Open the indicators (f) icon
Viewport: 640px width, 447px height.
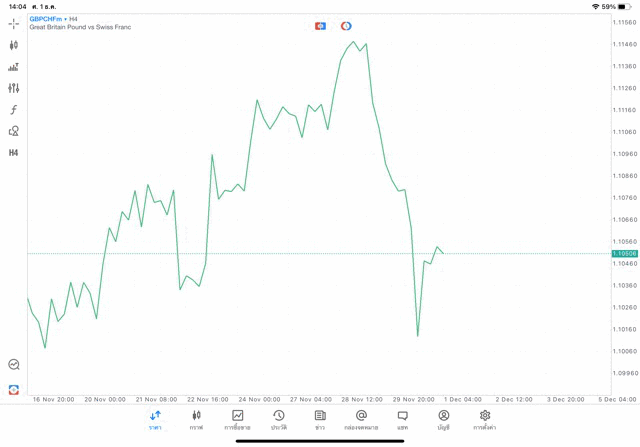(x=14, y=110)
